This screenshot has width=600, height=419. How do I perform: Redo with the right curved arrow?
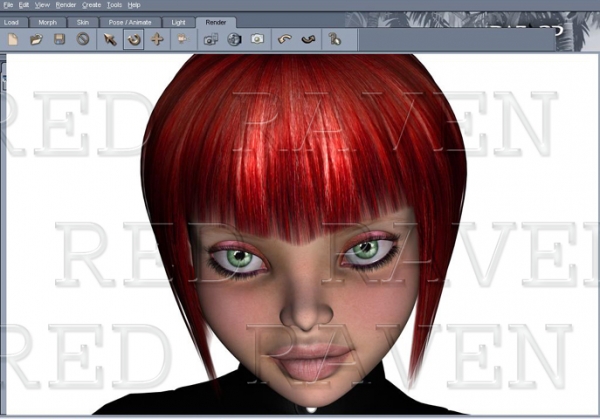(308, 39)
